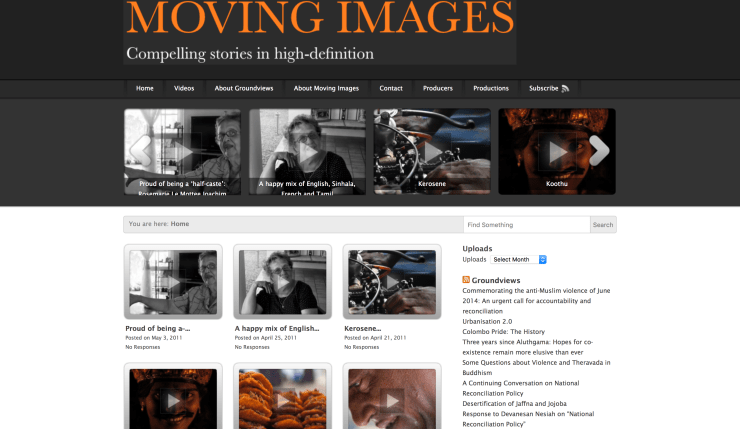Screen dimensions: 740x429
Task: Open 'A happy mix of English...' post thumbnail
Action: click(283, 282)
